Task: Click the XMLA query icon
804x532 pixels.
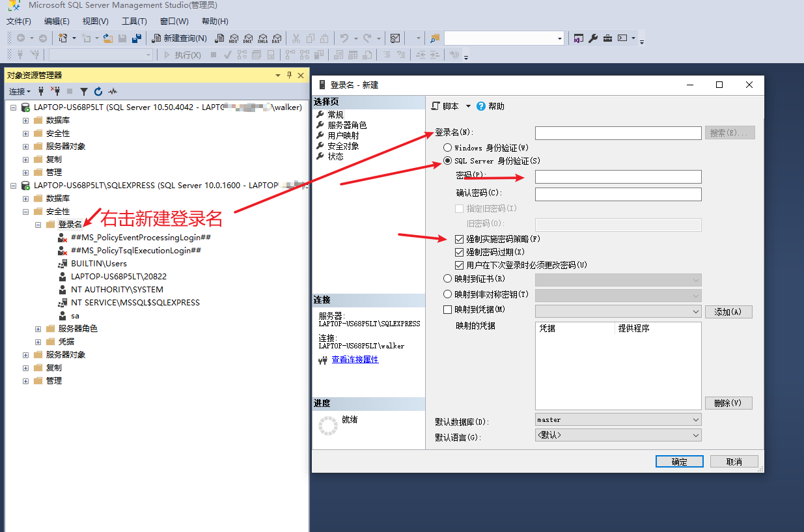Action: pyautogui.click(x=262, y=38)
